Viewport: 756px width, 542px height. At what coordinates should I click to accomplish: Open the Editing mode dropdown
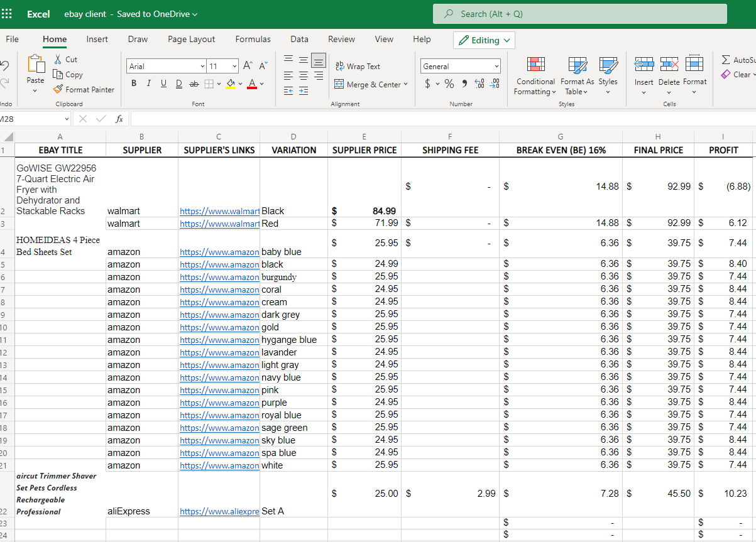pyautogui.click(x=484, y=40)
